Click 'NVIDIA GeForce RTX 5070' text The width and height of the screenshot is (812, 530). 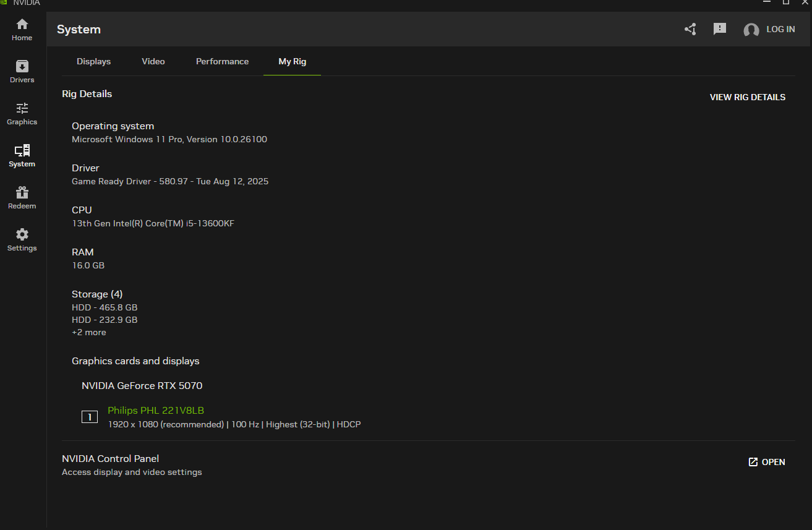point(142,386)
